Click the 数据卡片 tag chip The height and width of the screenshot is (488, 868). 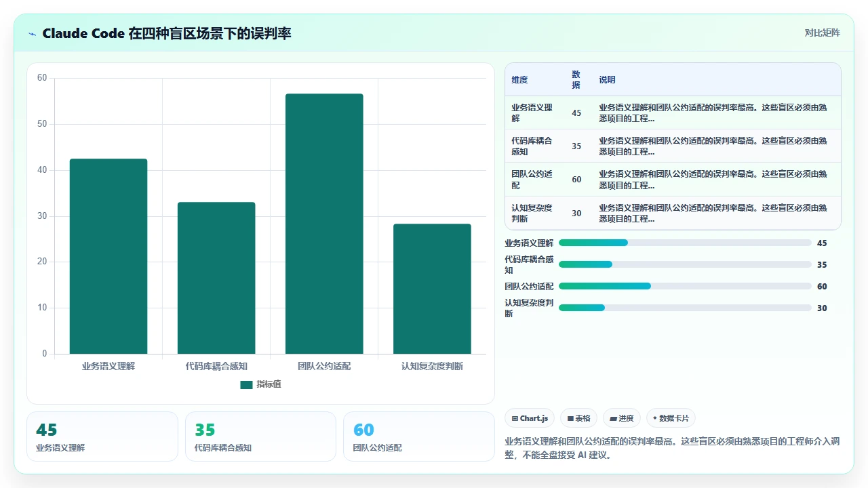pos(671,418)
